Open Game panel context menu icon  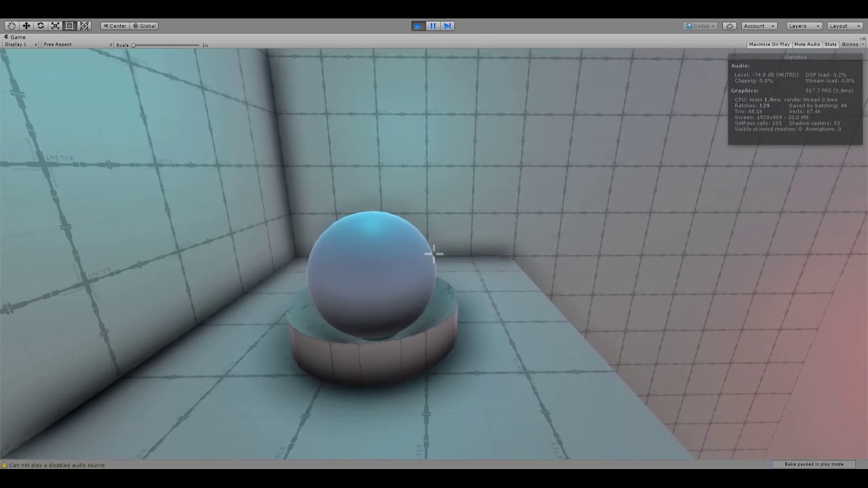[x=864, y=37]
